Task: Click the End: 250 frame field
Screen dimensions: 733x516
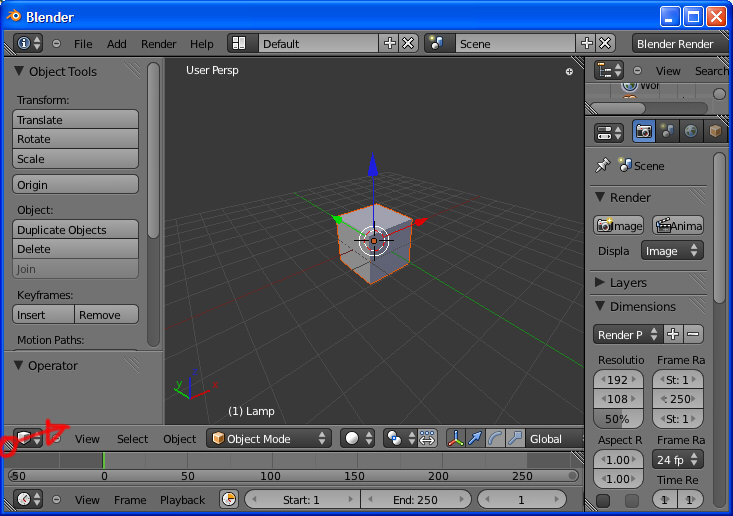Action: pyautogui.click(x=416, y=499)
